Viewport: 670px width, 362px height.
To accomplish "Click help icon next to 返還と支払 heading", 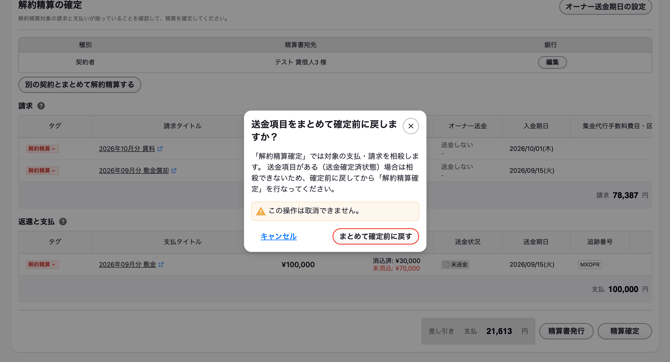I will click(63, 221).
